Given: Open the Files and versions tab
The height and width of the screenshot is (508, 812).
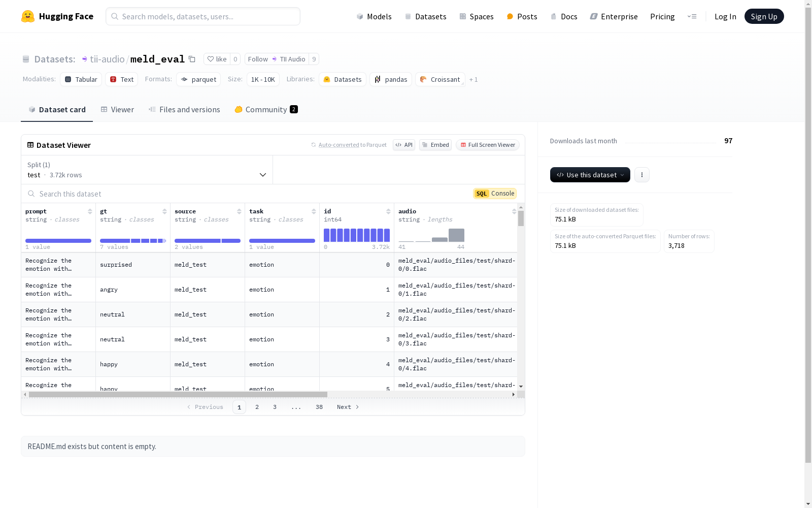Looking at the screenshot, I should tap(184, 110).
